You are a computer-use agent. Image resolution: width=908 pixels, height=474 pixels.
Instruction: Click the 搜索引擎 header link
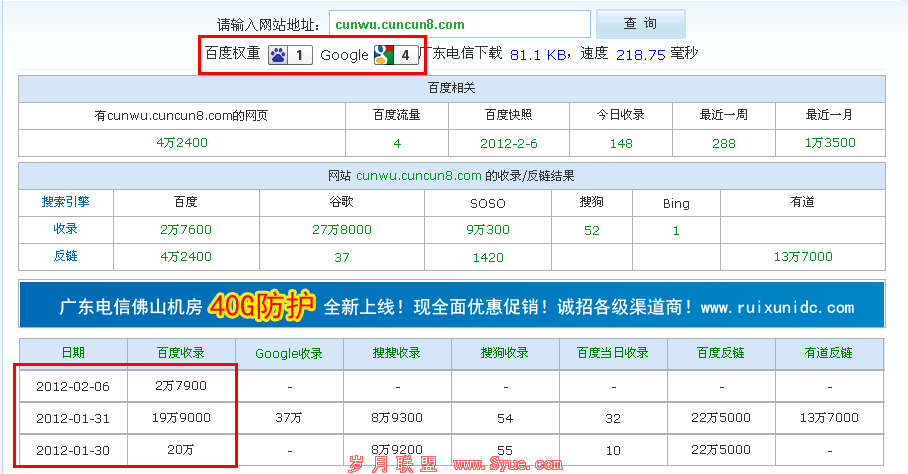(66, 202)
